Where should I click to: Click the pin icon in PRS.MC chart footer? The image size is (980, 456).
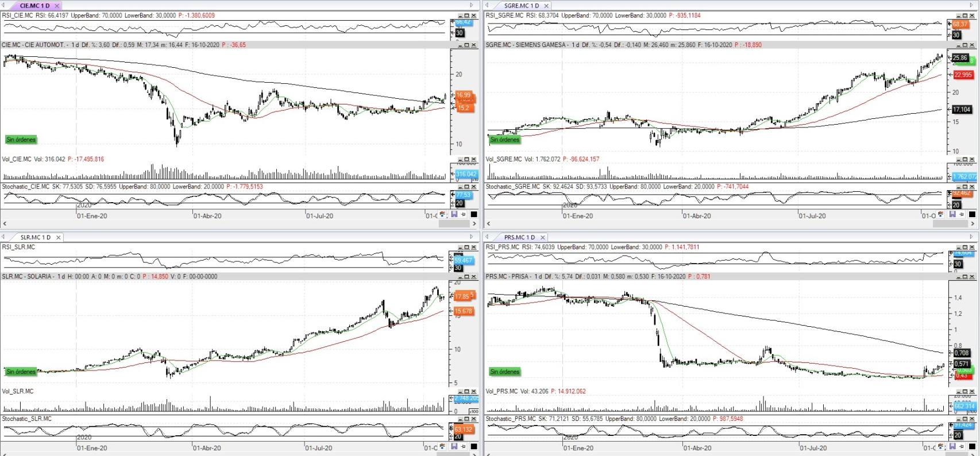[x=962, y=446]
